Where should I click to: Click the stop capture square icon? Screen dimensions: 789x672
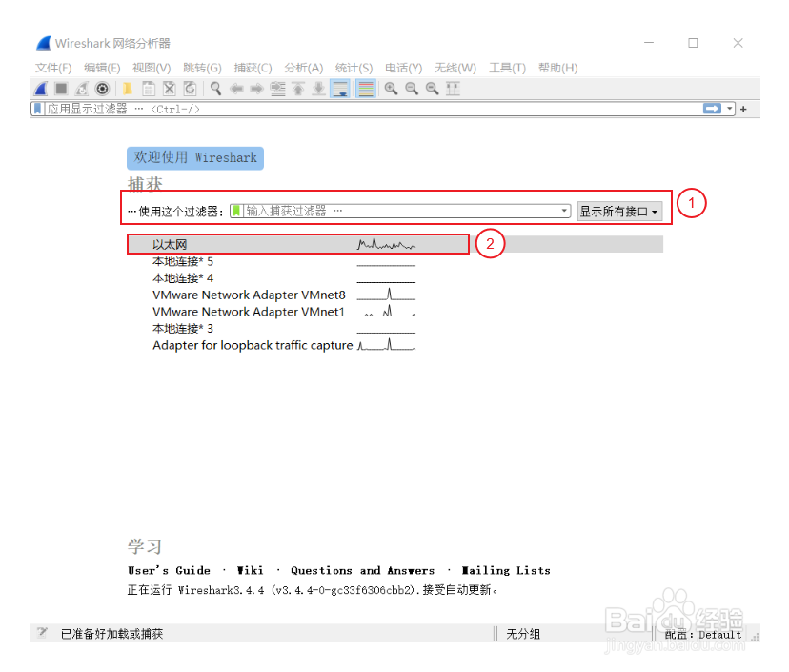(x=61, y=89)
